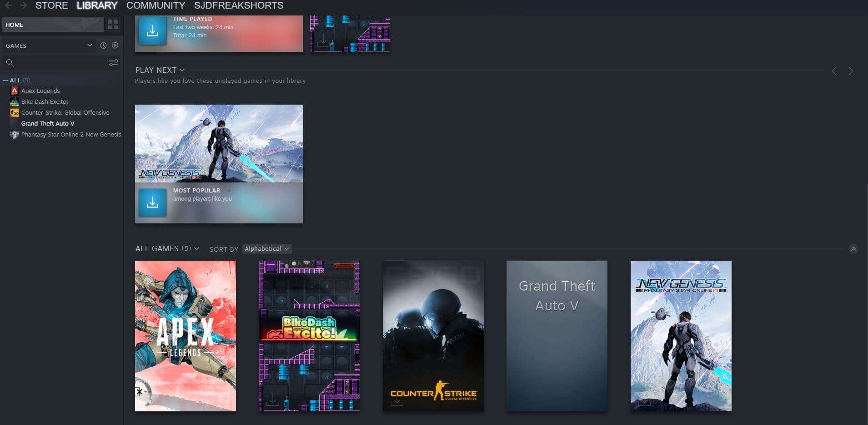Click the download icon on the BikeDash Excite cover
This screenshot has width=868, height=425.
tap(273, 400)
